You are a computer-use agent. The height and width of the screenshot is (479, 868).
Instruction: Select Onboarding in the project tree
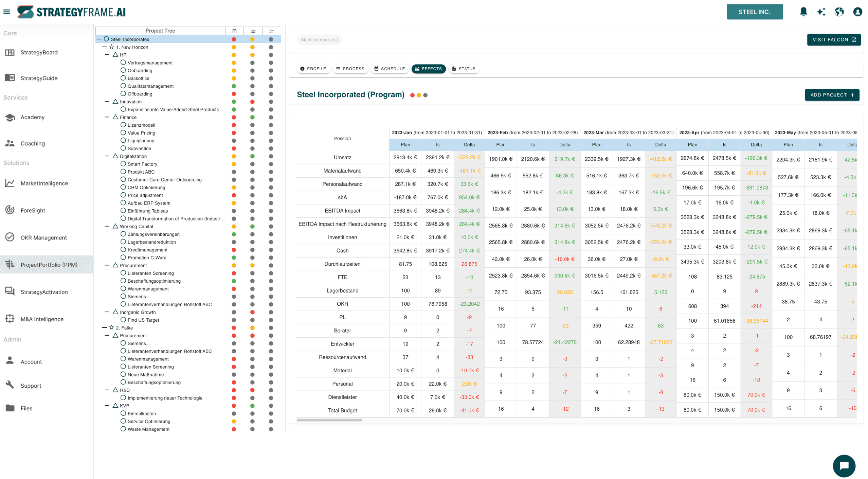(140, 70)
